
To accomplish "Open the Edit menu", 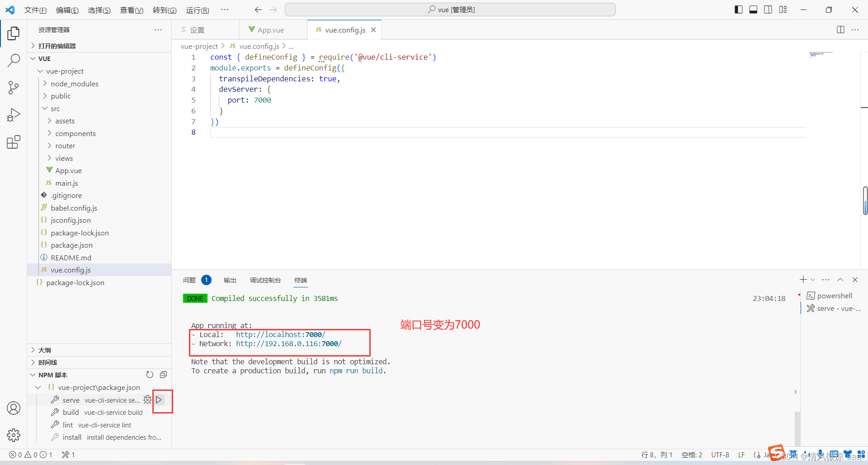I will tap(67, 10).
